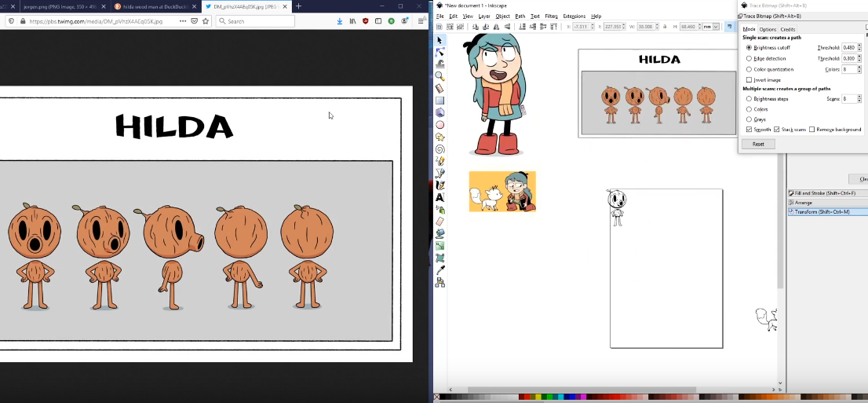Select Grays multiple scan radio option
The height and width of the screenshot is (403, 868).
pos(749,119)
